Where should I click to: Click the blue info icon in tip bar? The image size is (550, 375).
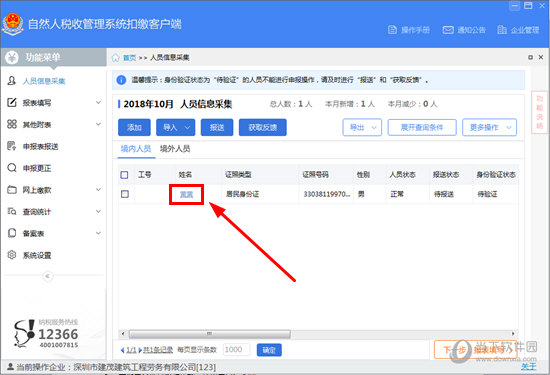(121, 80)
